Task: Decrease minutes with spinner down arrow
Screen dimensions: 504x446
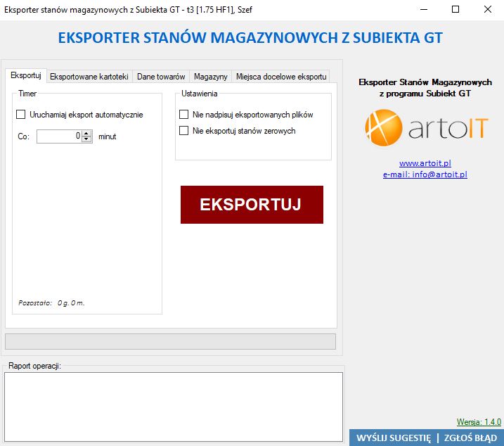Action: (x=87, y=139)
